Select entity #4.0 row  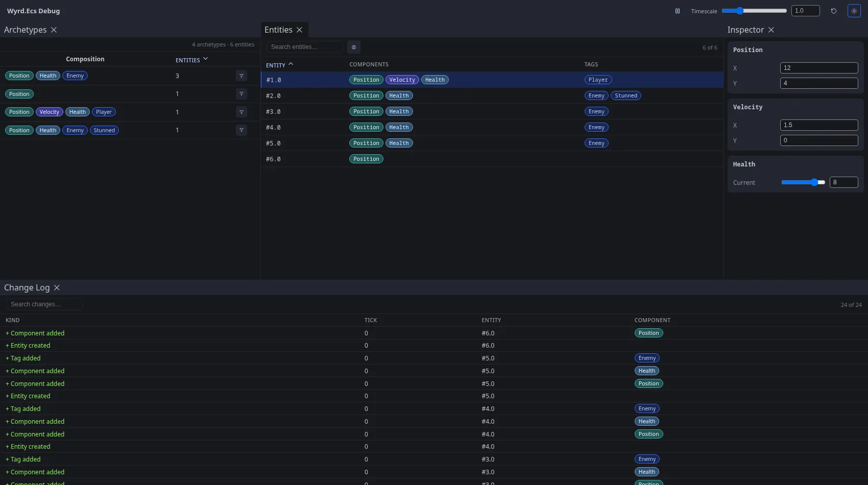(492, 127)
